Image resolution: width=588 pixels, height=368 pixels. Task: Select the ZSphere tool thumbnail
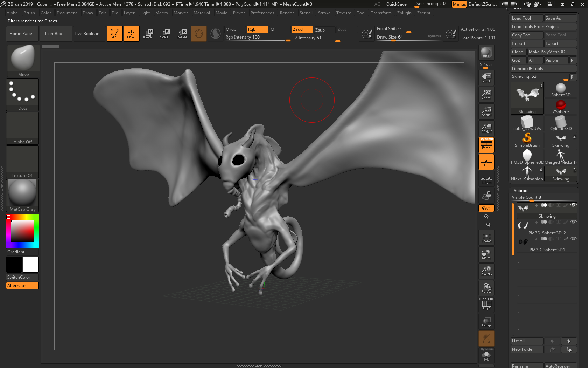560,107
